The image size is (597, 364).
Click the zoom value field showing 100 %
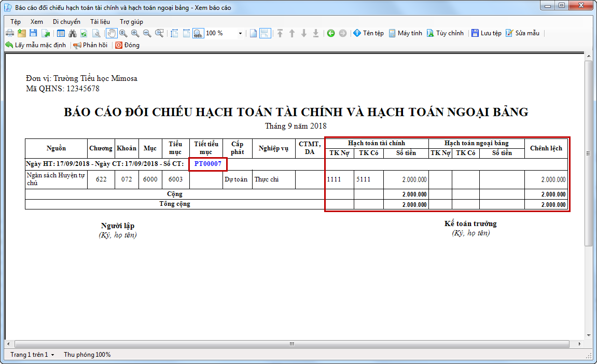(x=221, y=33)
